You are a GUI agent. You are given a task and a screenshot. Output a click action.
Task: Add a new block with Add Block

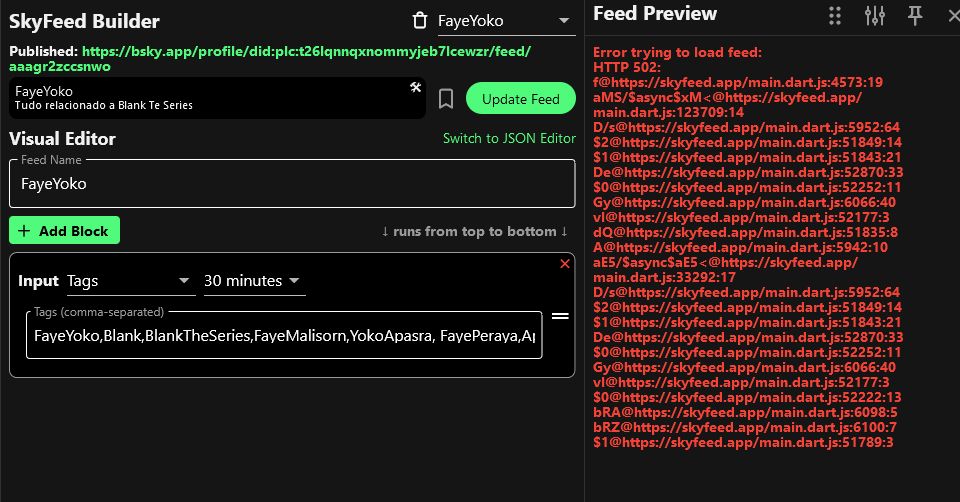(64, 231)
